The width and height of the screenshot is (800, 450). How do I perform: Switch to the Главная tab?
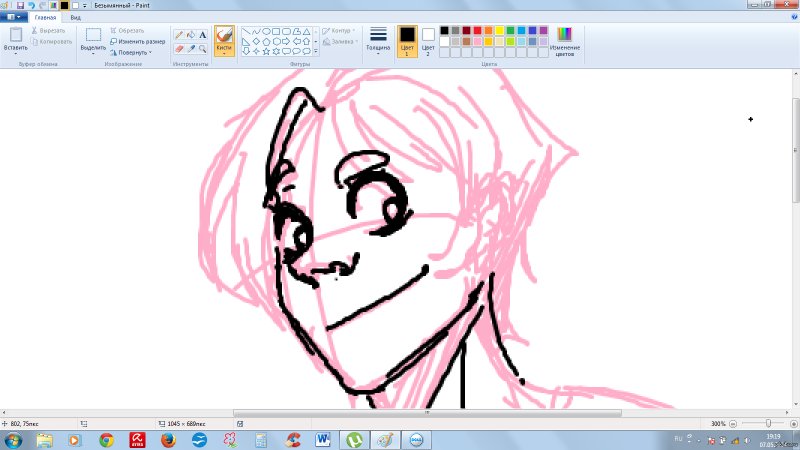point(45,17)
